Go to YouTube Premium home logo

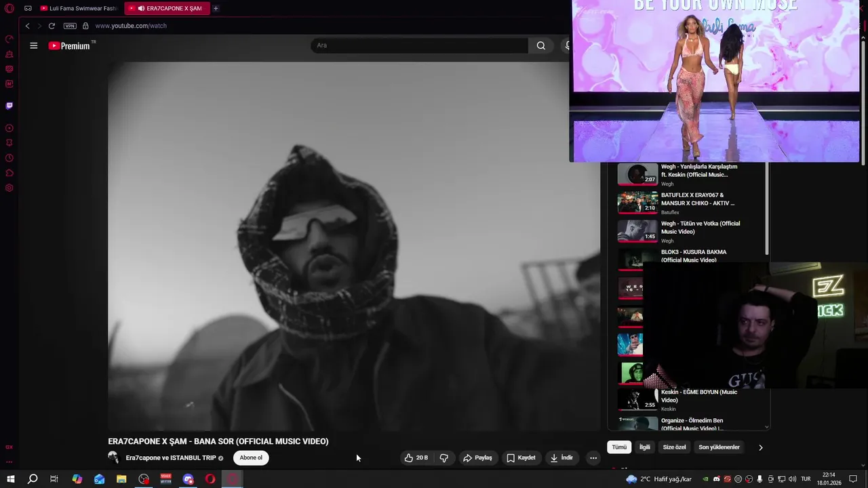pyautogui.click(x=70, y=45)
